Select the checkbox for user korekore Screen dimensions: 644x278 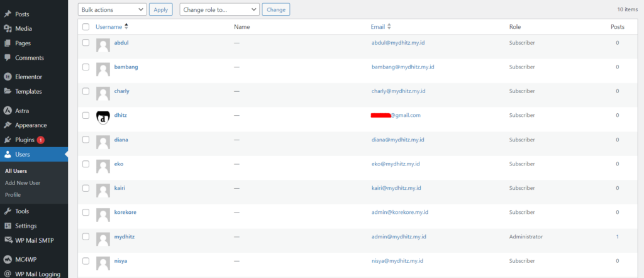[86, 212]
